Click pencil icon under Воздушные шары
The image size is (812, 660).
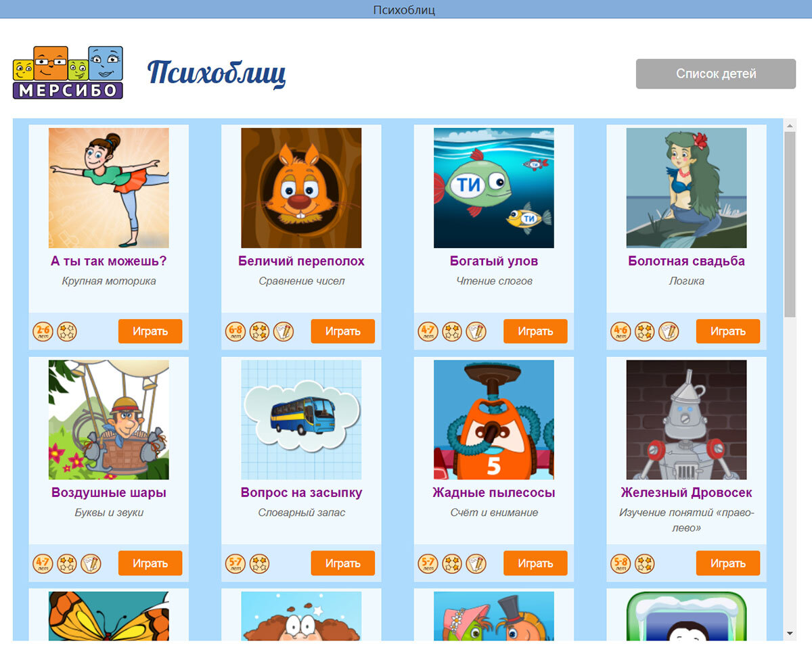pos(91,563)
